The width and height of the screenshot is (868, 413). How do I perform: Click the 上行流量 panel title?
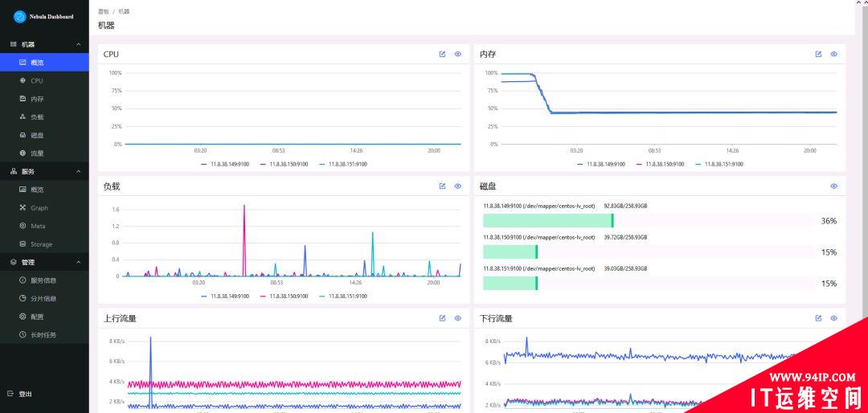tap(120, 319)
